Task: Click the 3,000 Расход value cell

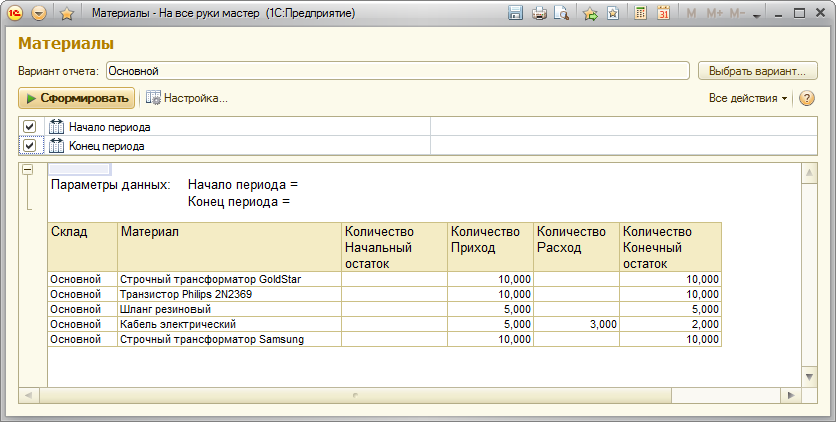Action: pos(576,324)
